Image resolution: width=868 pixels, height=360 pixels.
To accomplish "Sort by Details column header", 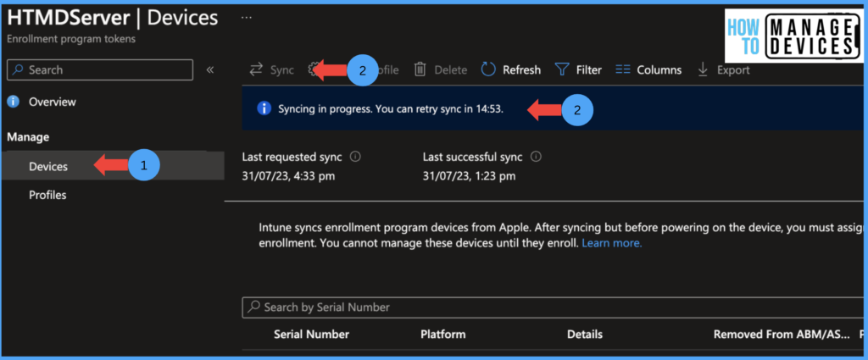I will pos(585,334).
